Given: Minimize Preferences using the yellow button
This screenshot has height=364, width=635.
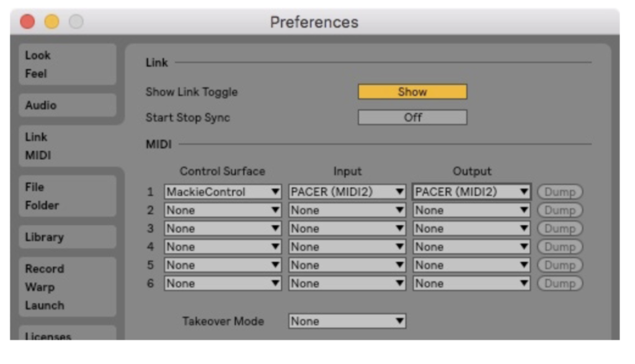Looking at the screenshot, I should [51, 22].
